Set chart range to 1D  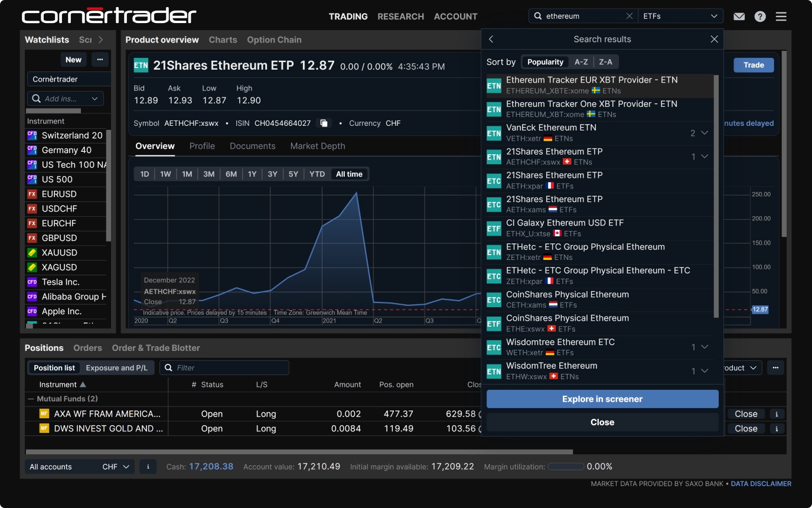(x=144, y=174)
